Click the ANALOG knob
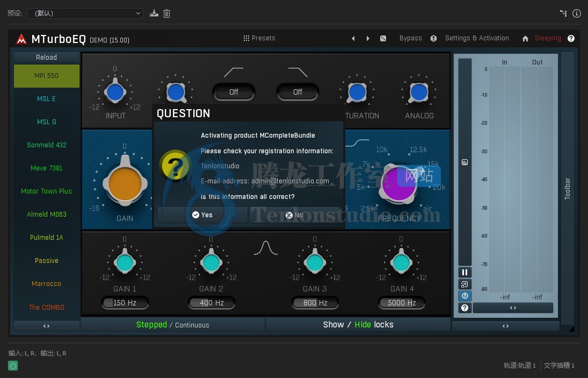The height and width of the screenshot is (378, 588). pyautogui.click(x=419, y=92)
